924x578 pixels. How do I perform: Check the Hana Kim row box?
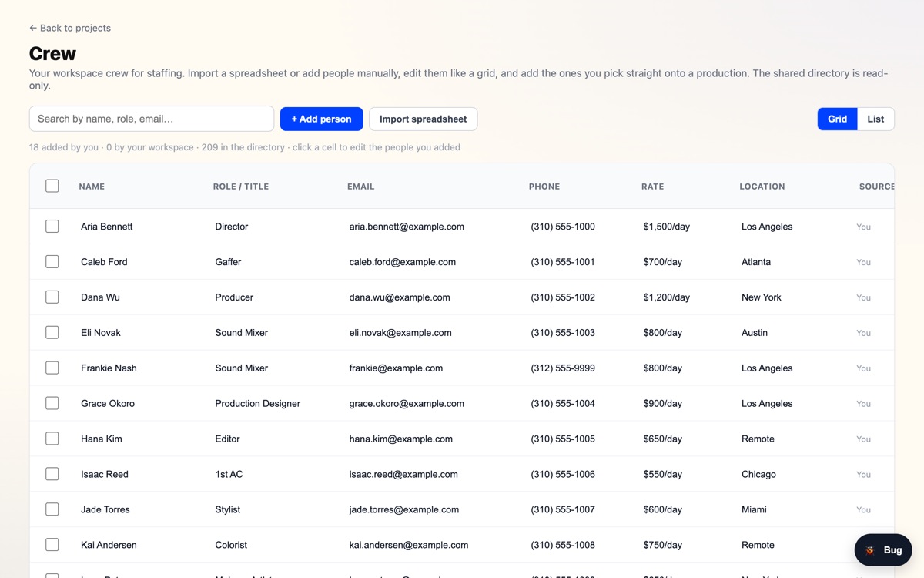tap(52, 439)
